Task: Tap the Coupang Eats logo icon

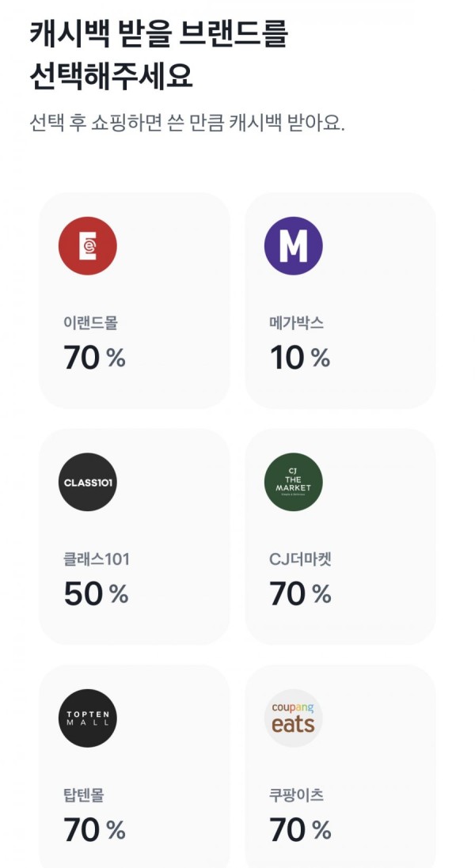Action: pyautogui.click(x=294, y=718)
